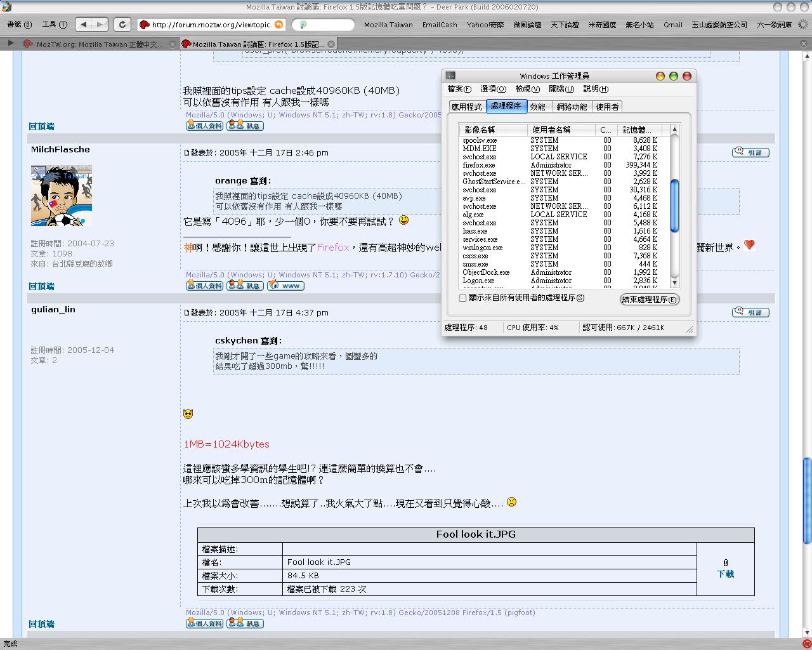Click the browser reload button
Viewport: 812px width, 650px height.
122,25
